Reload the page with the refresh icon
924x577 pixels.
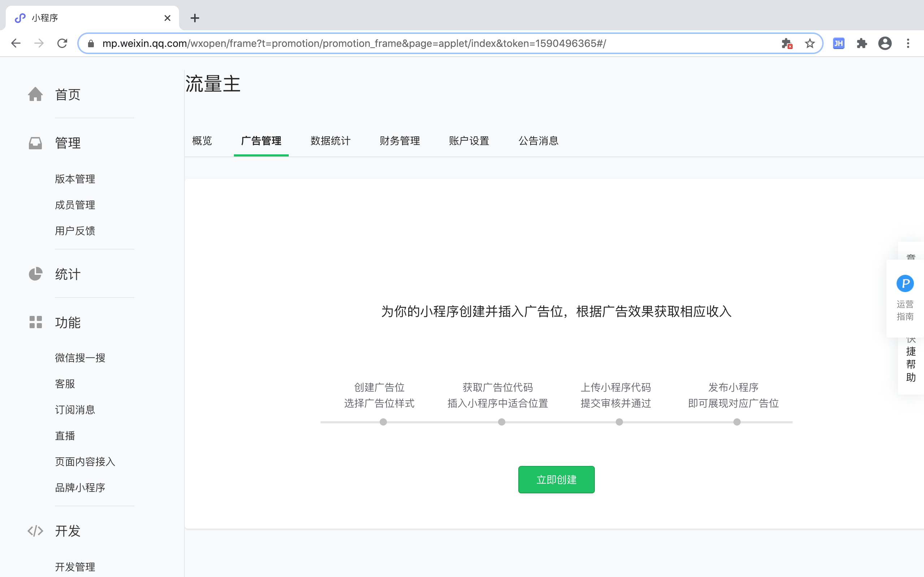point(62,44)
